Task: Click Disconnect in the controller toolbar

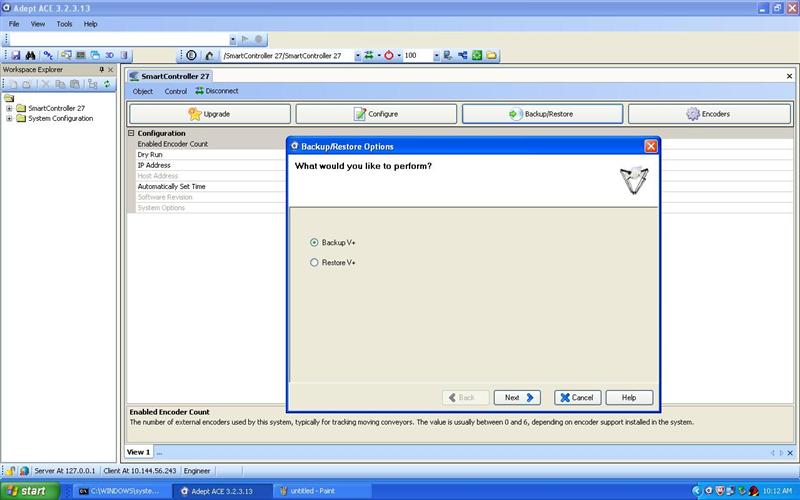Action: click(217, 91)
